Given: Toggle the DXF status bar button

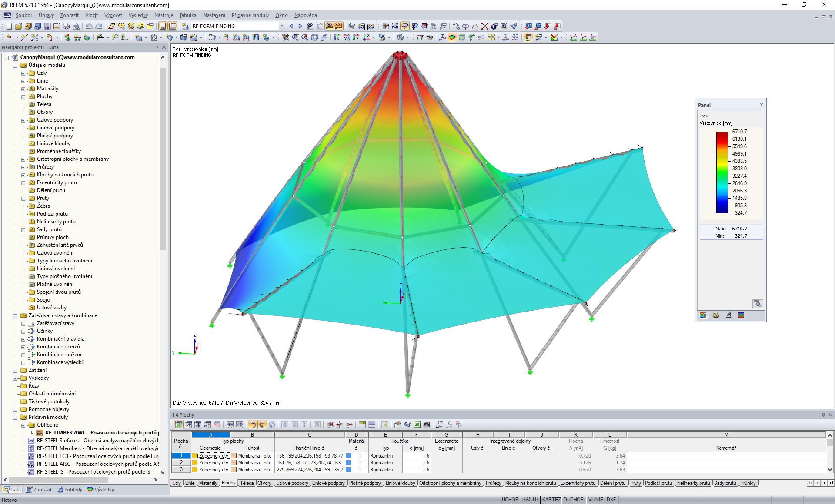Looking at the screenshot, I should point(611,500).
